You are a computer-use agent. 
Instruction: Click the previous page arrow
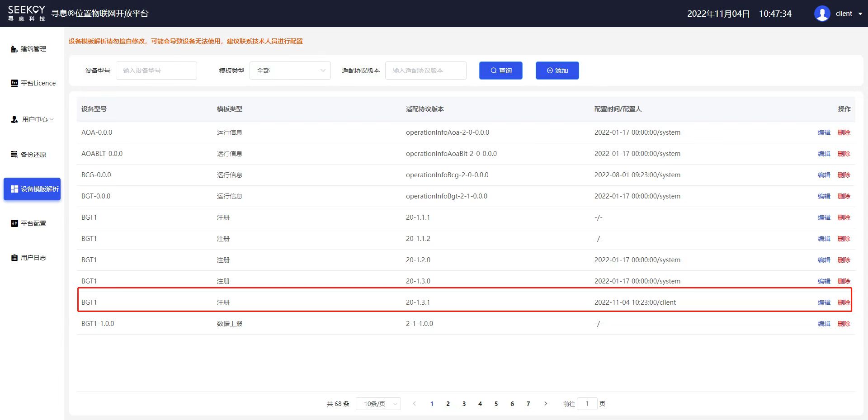pos(414,404)
